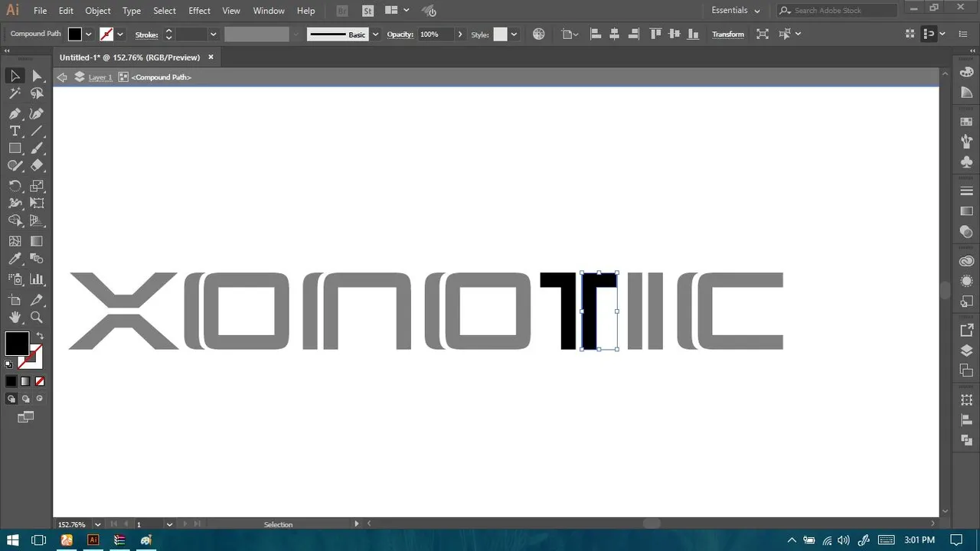Select the Selection tool arrow
The image size is (980, 551).
(15, 76)
